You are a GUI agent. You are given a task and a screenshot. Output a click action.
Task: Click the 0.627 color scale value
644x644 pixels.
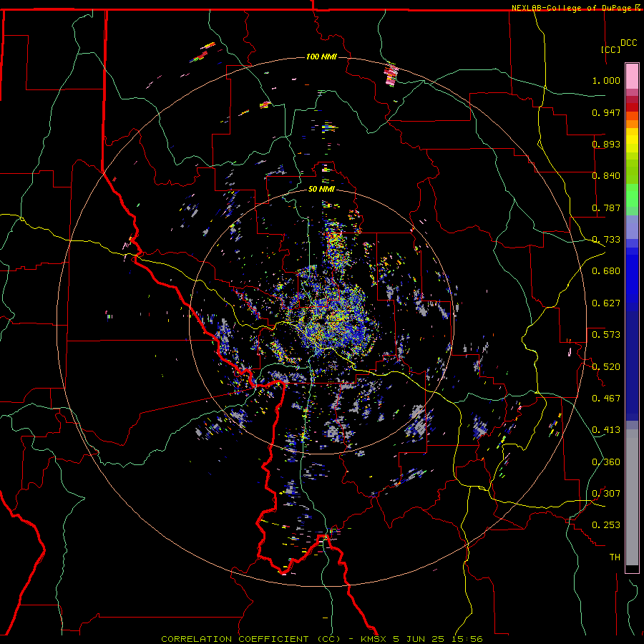[x=606, y=303]
